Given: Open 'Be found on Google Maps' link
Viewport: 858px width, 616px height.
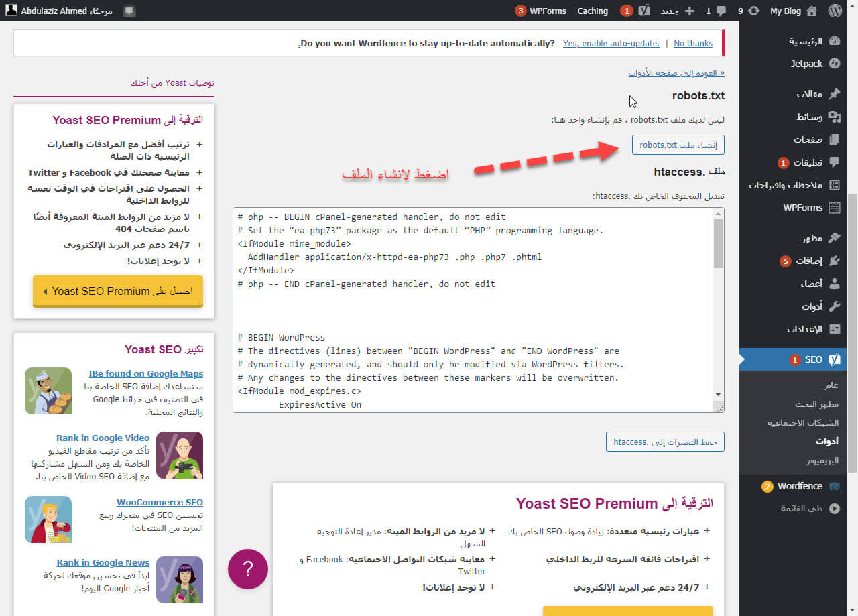Looking at the screenshot, I should tap(146, 373).
